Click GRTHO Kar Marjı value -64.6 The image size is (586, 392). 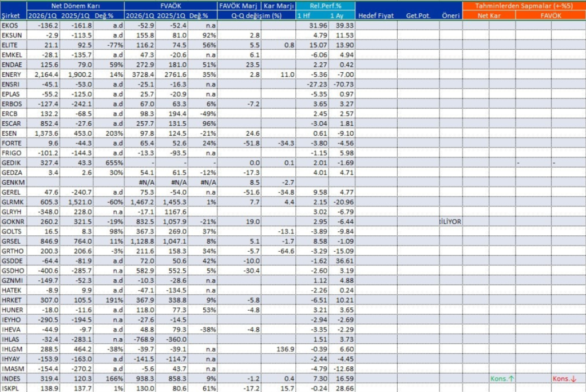pos(286,251)
